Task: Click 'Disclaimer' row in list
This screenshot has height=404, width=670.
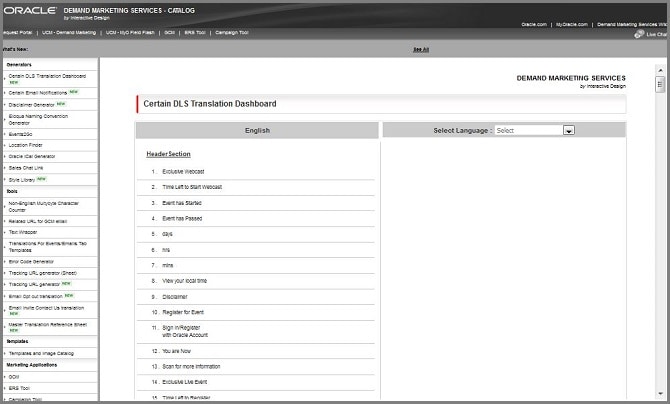Action: 256,297
